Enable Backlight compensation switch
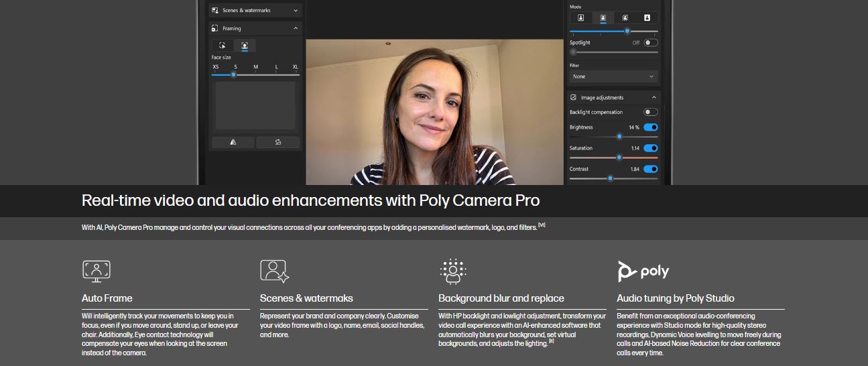The image size is (868, 366). (x=650, y=112)
